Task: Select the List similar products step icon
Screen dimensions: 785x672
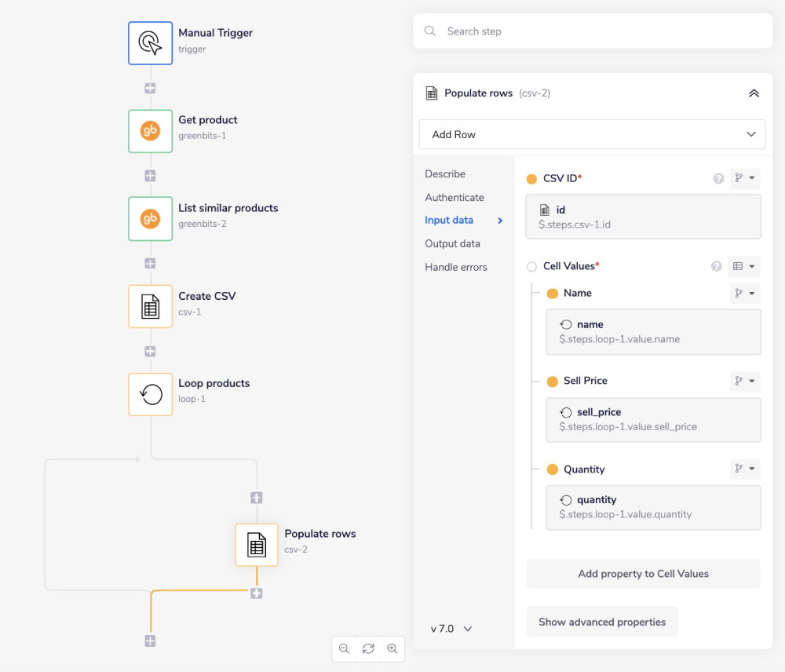Action: (150, 218)
